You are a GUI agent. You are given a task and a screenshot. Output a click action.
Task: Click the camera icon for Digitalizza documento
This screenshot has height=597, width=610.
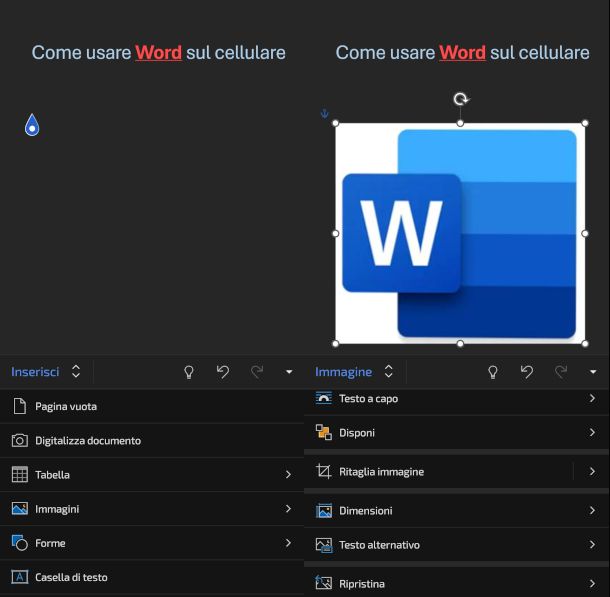click(x=19, y=441)
